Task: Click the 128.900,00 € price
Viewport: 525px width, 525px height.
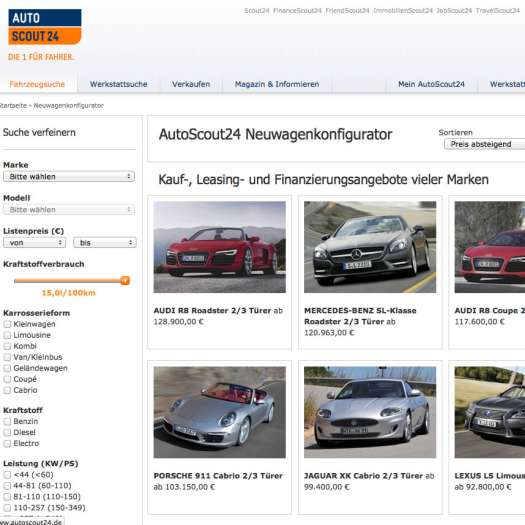Action: pyautogui.click(x=178, y=322)
